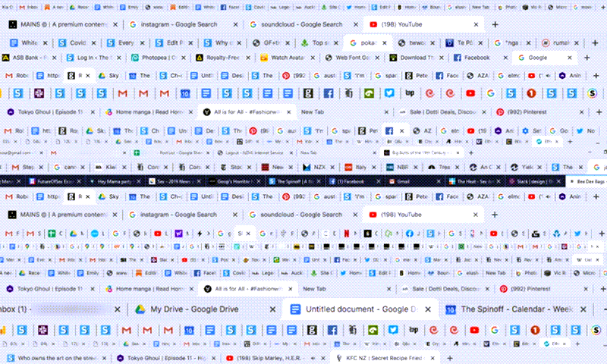Click the Drive icon on "My Drive" tab
This screenshot has width=607, height=364.
[x=140, y=309]
